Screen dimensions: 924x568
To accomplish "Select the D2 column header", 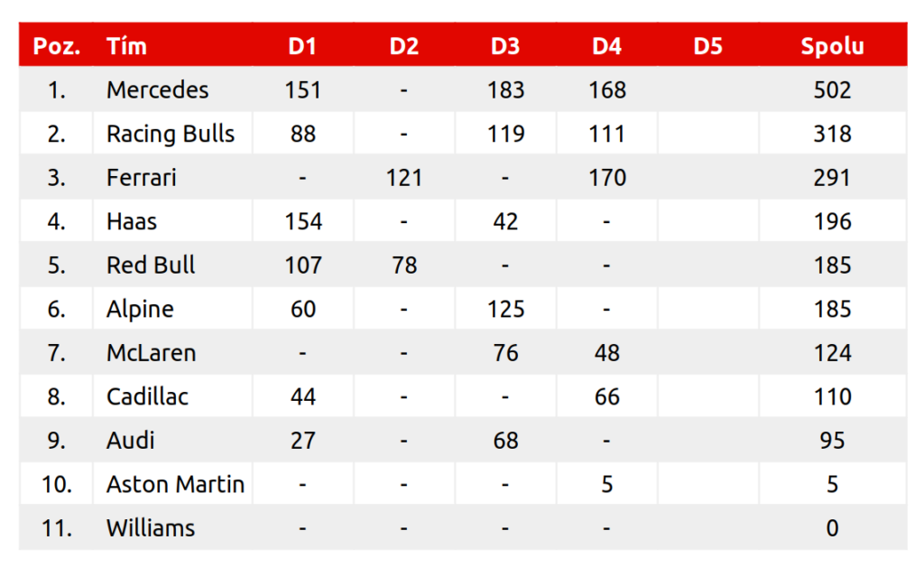I will tap(403, 46).
